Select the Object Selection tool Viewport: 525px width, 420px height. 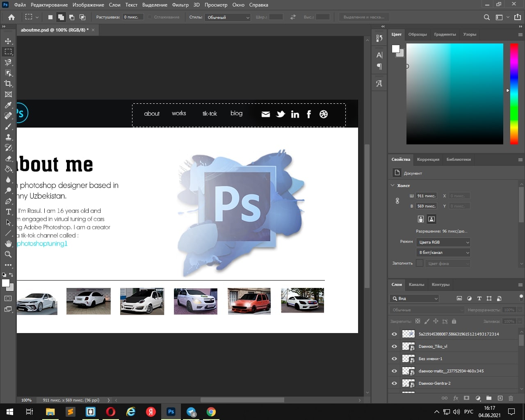[x=8, y=73]
